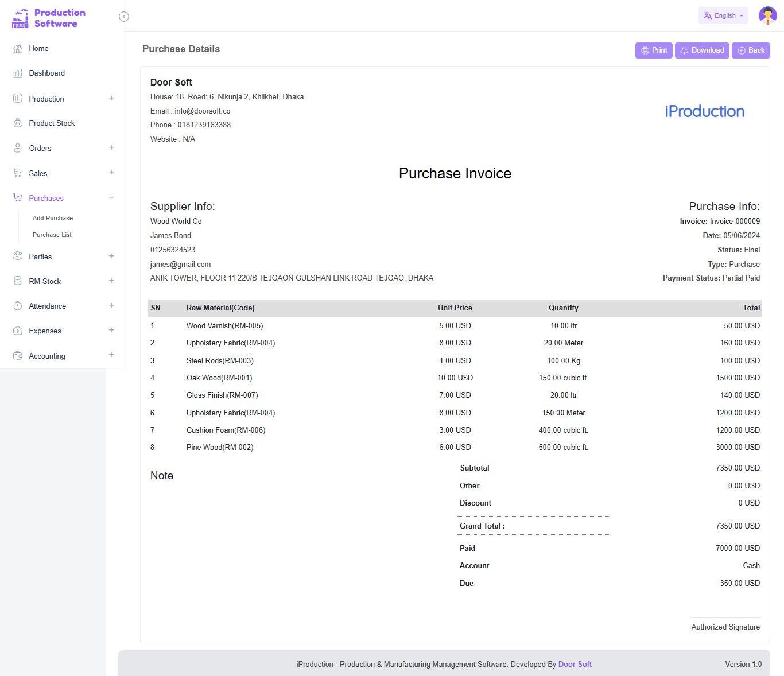Select the Orders person icon
Screen dimensions: 784x676
18,148
